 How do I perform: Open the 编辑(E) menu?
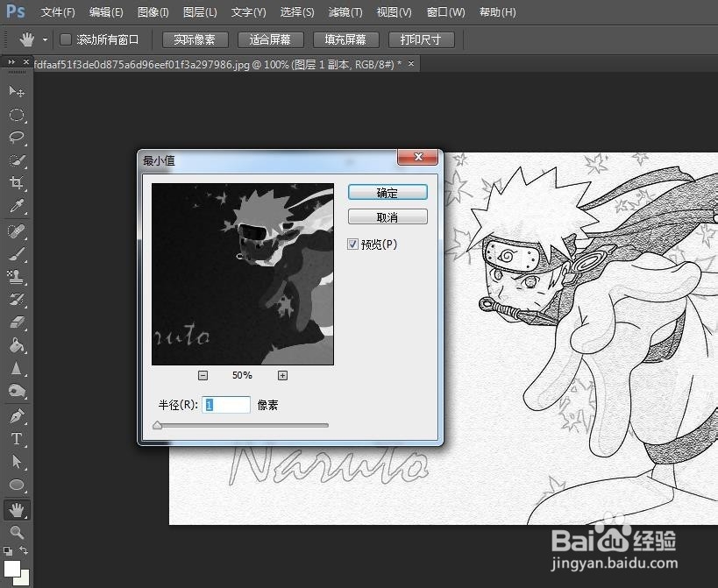(106, 12)
